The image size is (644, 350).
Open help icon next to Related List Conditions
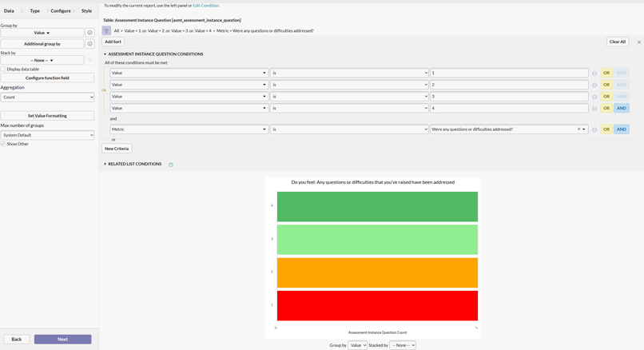(x=171, y=165)
